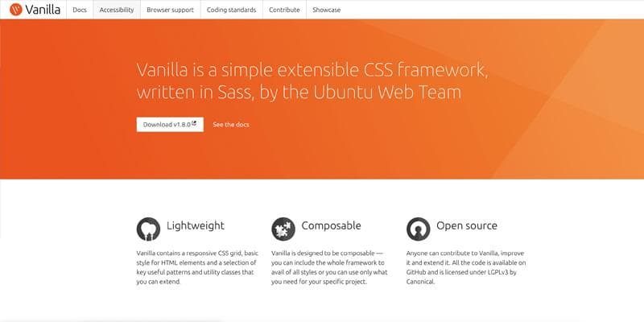Visit the Showcase page
This screenshot has width=644, height=322.
[x=327, y=10]
